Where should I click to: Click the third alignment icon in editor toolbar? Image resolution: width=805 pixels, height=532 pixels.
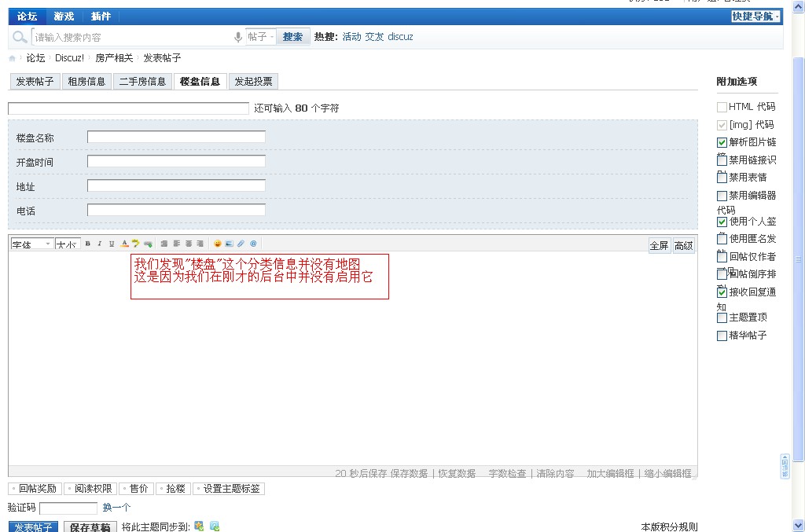coord(189,244)
